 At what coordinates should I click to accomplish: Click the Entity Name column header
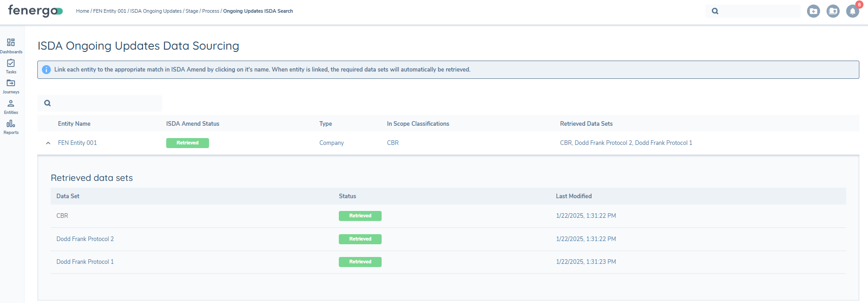[x=74, y=124]
